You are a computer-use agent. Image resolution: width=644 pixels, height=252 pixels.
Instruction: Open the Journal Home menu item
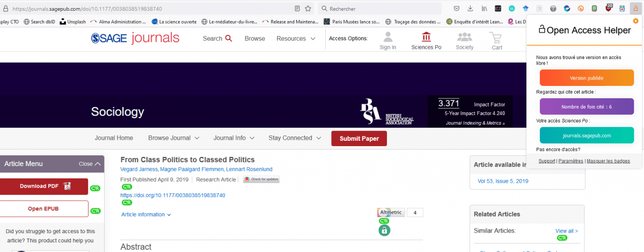[114, 138]
